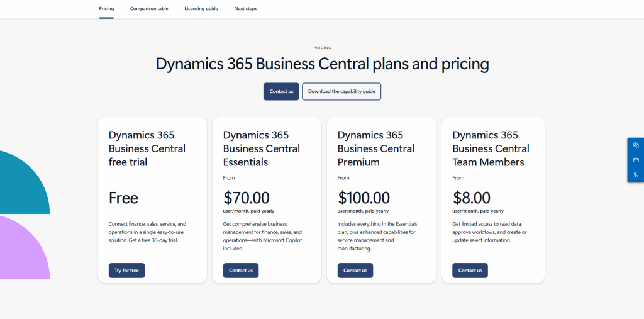Click the email envelope icon
The height and width of the screenshot is (319, 644).
[636, 160]
